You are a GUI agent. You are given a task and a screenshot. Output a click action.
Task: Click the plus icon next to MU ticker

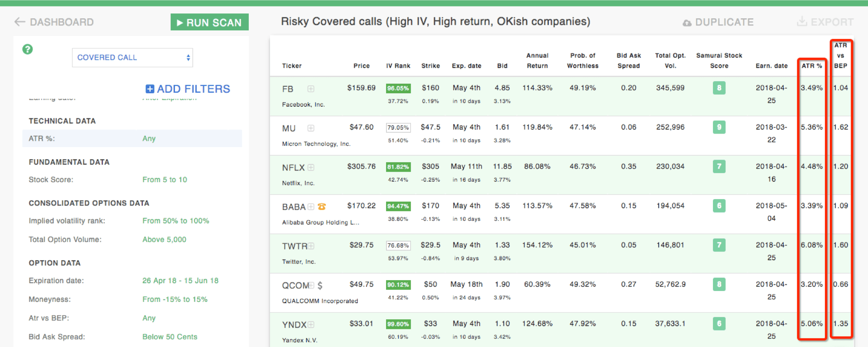(311, 128)
